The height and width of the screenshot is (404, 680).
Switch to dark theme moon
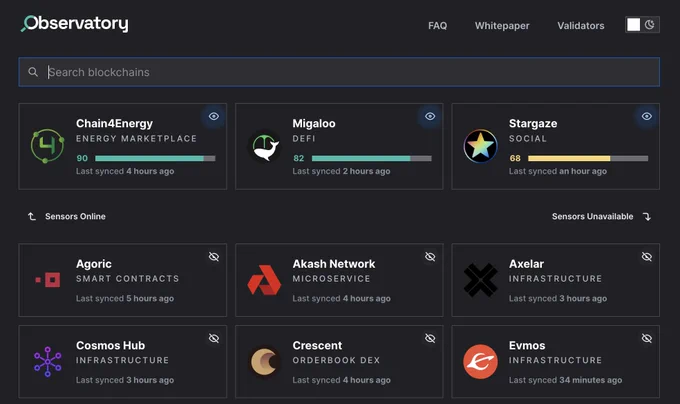(x=649, y=25)
